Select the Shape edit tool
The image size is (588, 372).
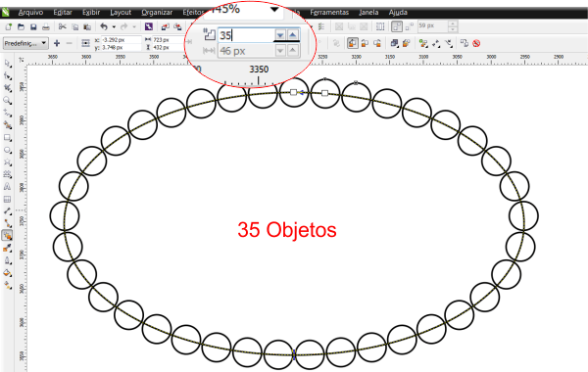pyautogui.click(x=8, y=75)
